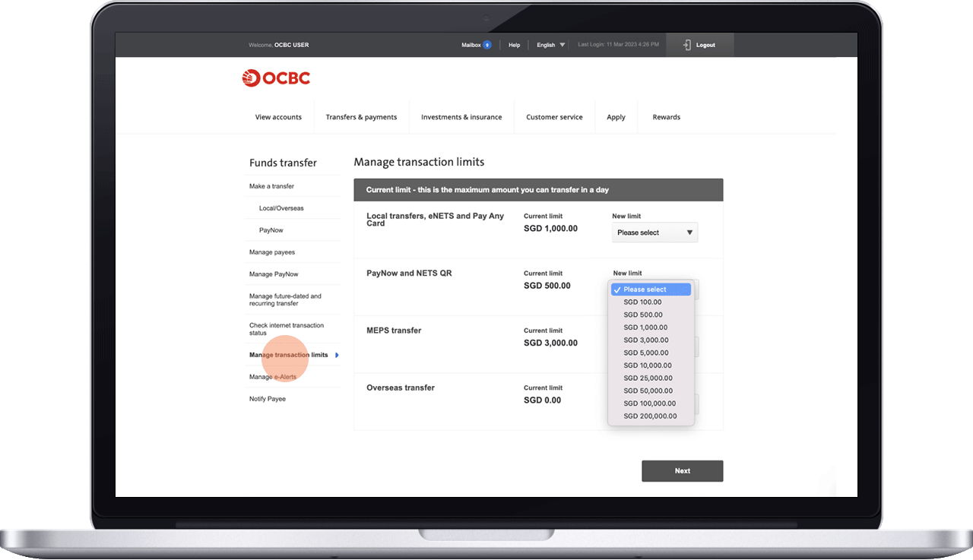The image size is (973, 560).
Task: Select PayNow in the sidebar
Action: pos(271,230)
